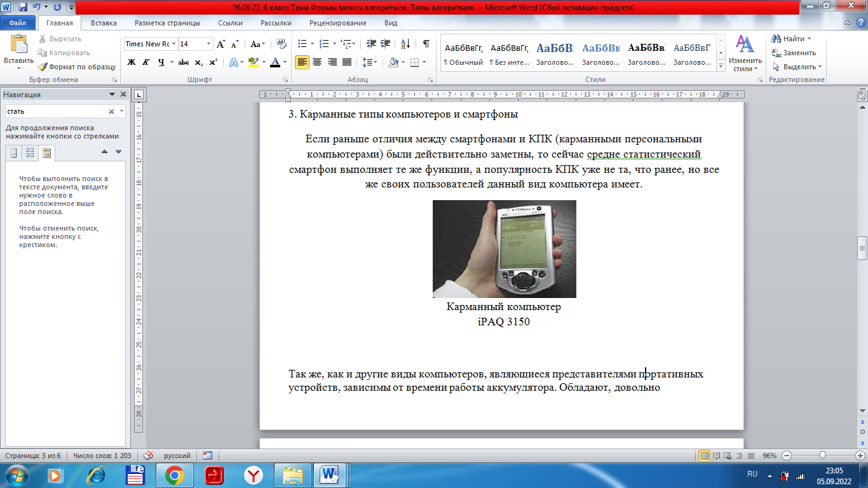
Task: Toggle strikethrough formatting
Action: (x=184, y=62)
